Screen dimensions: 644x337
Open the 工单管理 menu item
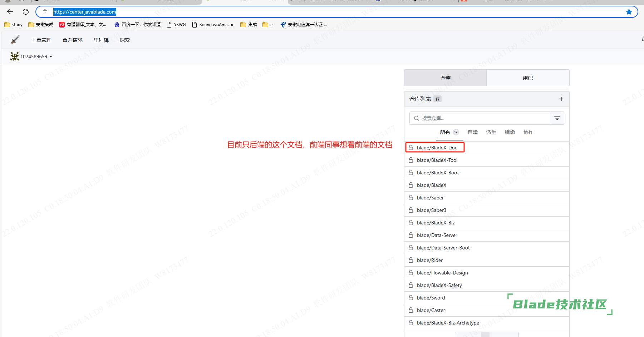[x=41, y=40]
